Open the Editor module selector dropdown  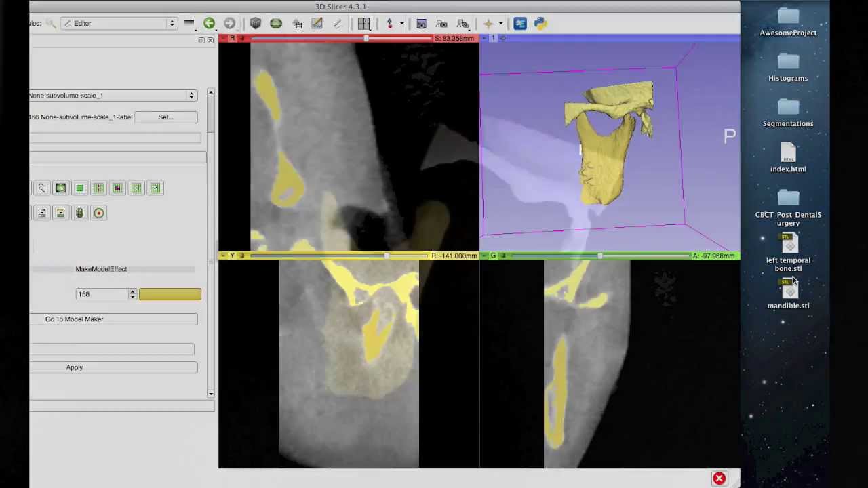point(119,24)
